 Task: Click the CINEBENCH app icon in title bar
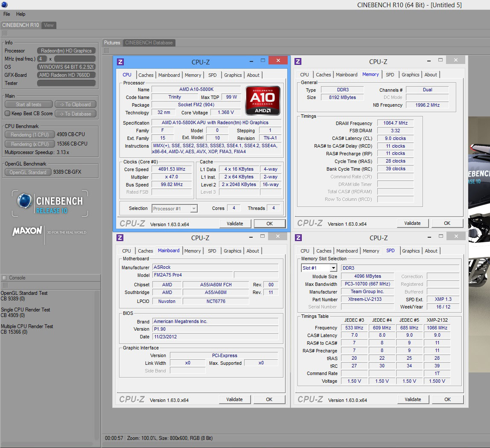4,5
